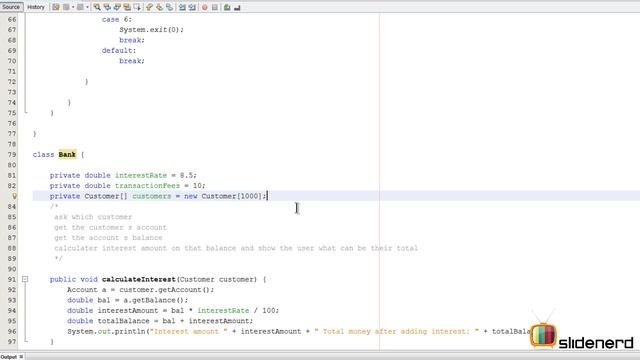The width and height of the screenshot is (640, 360).
Task: Click line number 70 in the gutter
Action: [12, 61]
